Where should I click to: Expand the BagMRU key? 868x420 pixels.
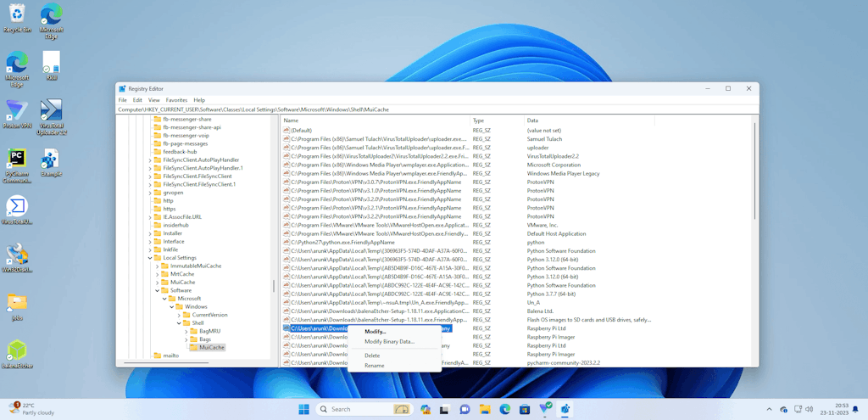pos(186,331)
